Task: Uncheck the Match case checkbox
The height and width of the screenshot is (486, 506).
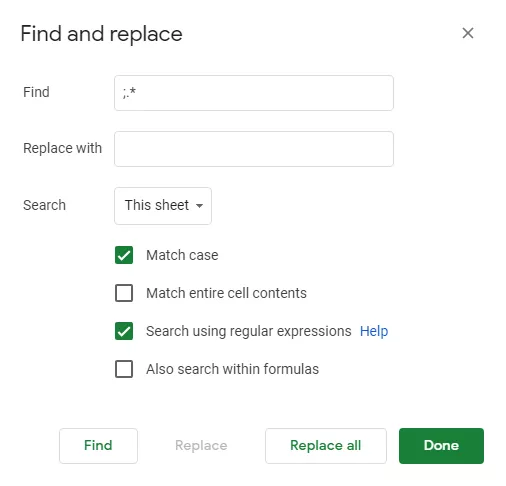Action: [124, 255]
